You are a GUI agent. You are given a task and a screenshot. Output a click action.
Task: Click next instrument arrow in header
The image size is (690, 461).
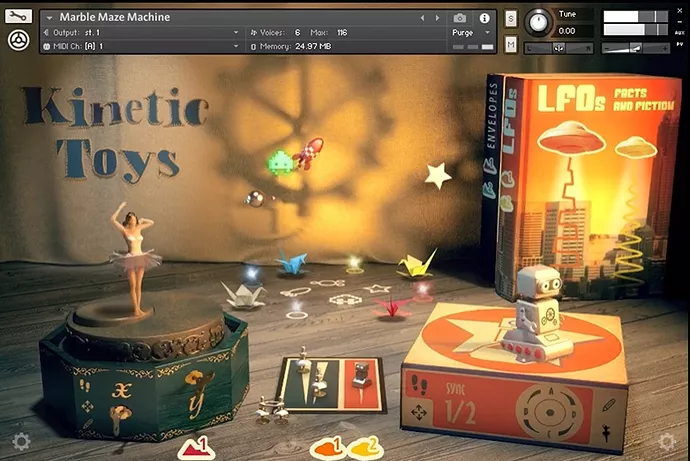point(436,18)
